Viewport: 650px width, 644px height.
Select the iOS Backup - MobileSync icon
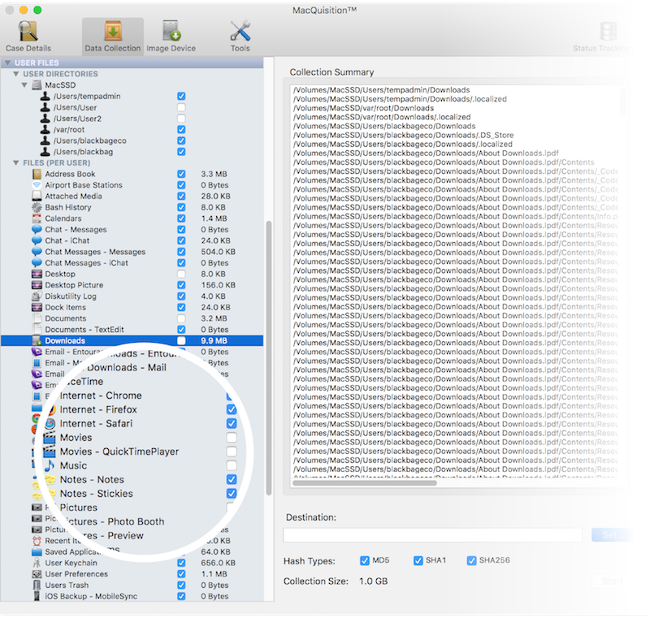tap(37, 596)
